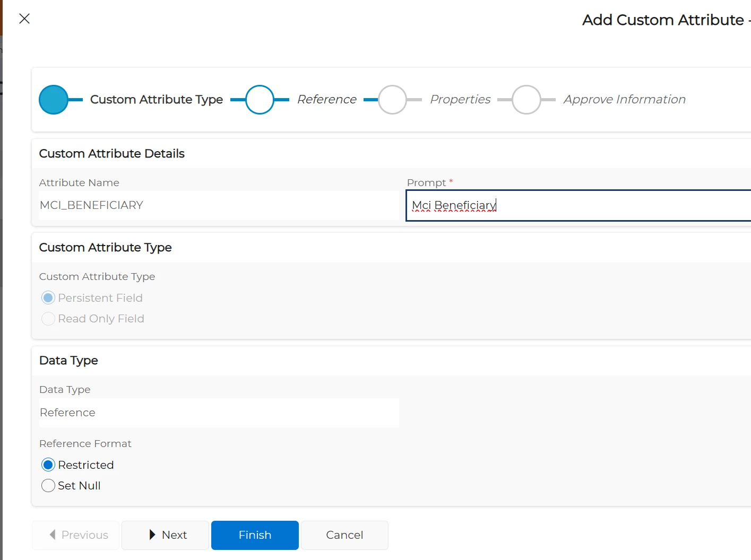
Task: Select the Properties step label
Action: click(x=460, y=100)
